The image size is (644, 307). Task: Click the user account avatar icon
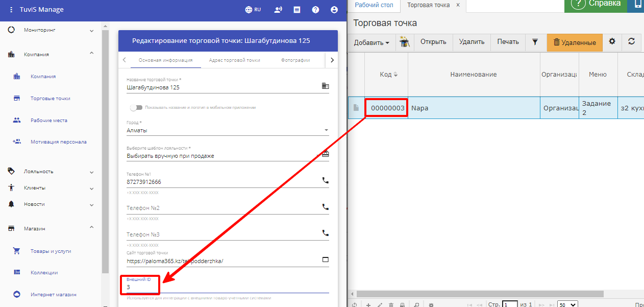334,10
